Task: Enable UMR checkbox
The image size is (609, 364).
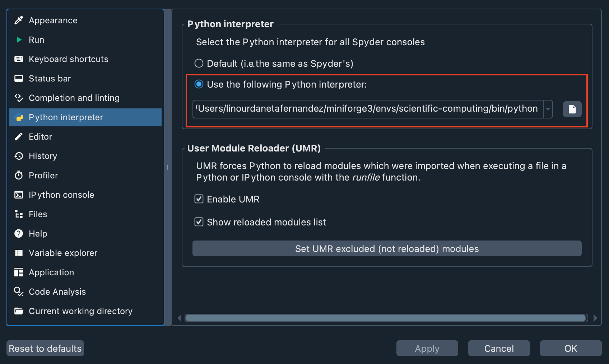Action: 199,199
